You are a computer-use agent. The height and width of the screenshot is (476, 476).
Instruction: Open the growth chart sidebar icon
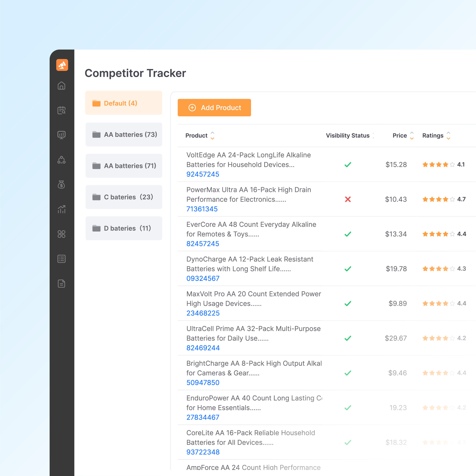[61, 209]
